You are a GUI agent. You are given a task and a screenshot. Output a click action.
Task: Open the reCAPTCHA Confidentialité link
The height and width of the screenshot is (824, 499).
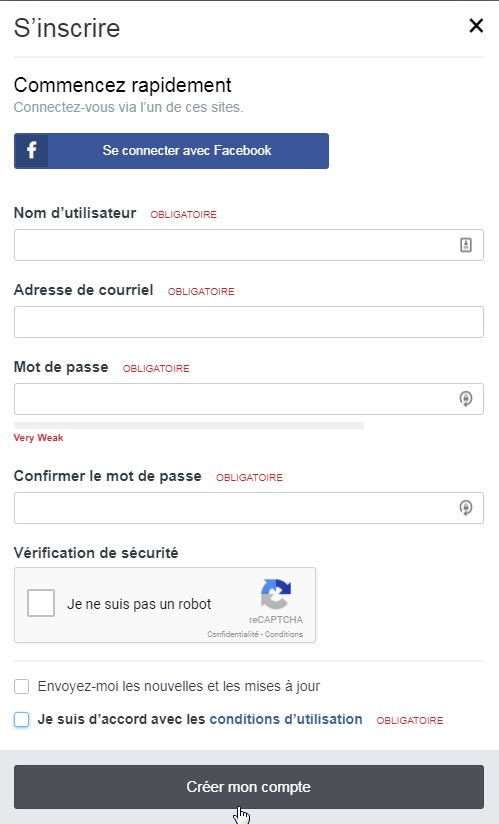[233, 634]
